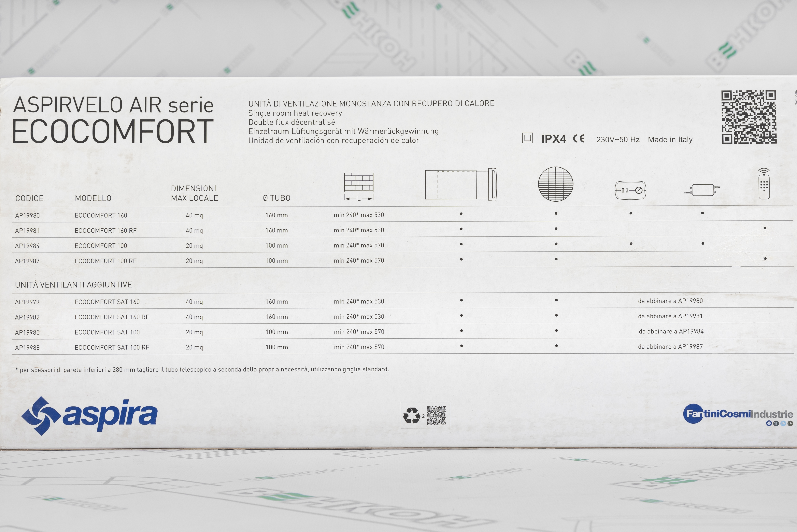Screen dimensions: 797x532
Task: Click power supply dot in AP19984 row
Action: pyautogui.click(x=703, y=244)
